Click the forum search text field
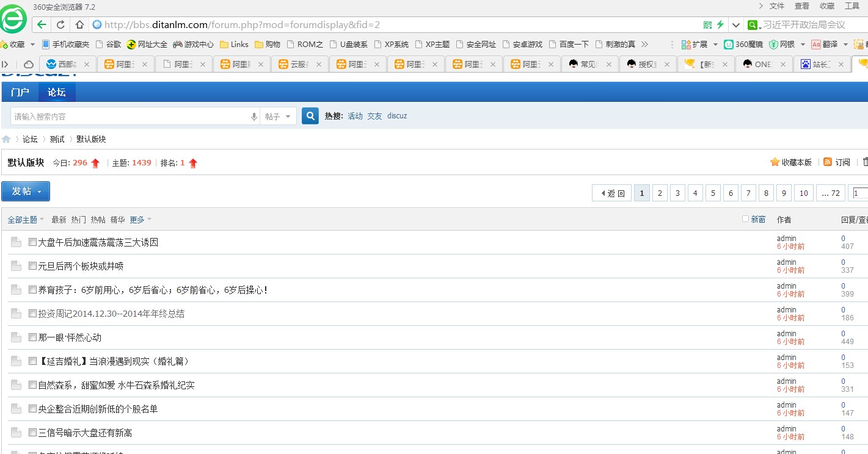This screenshot has width=868, height=454. [128, 117]
